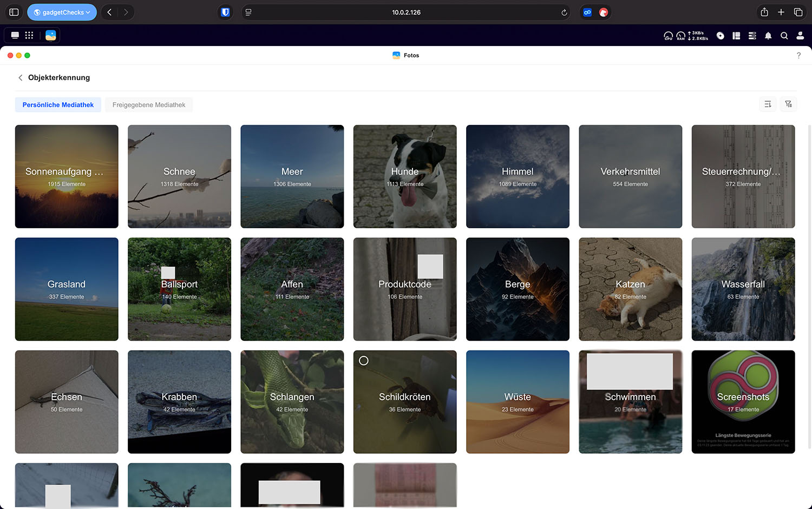The width and height of the screenshot is (812, 509).
Task: Open the Wasserfall album
Action: [743, 289]
